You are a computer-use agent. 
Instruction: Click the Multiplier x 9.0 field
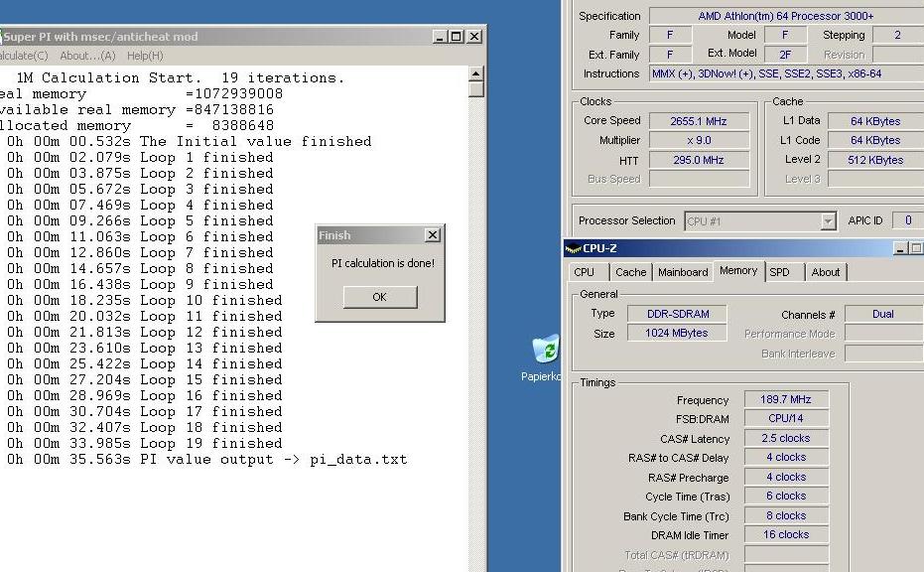point(699,140)
